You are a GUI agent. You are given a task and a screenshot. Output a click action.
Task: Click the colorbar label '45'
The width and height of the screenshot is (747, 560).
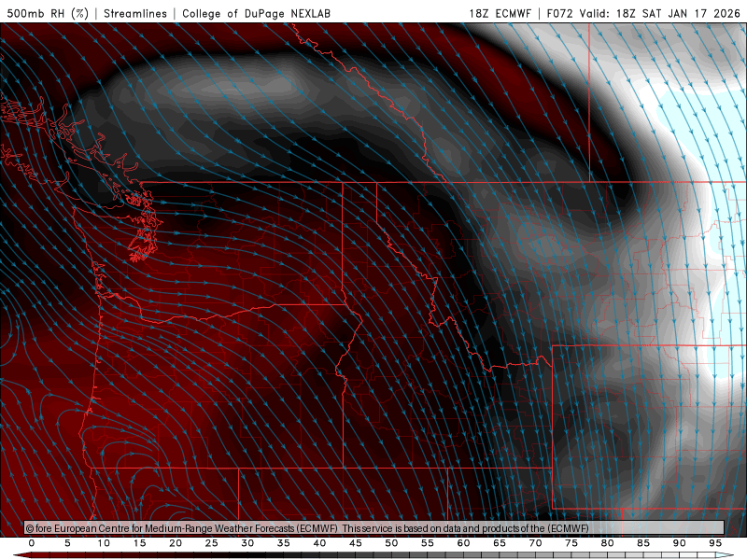pyautogui.click(x=356, y=543)
